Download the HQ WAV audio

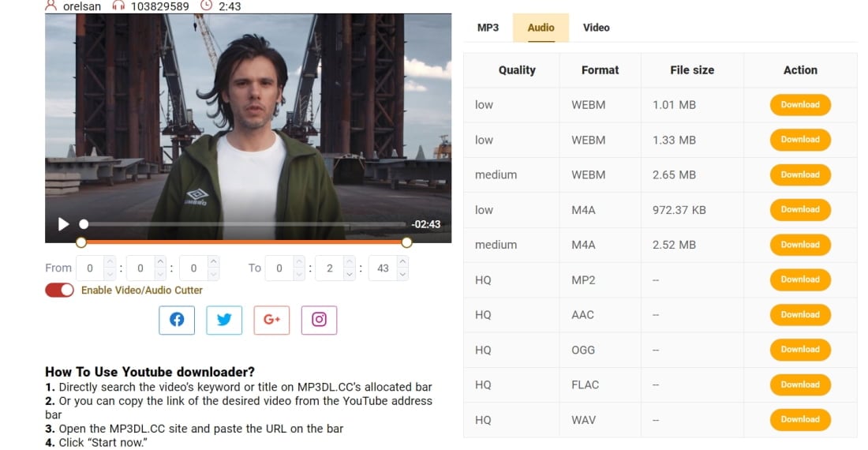click(x=800, y=419)
